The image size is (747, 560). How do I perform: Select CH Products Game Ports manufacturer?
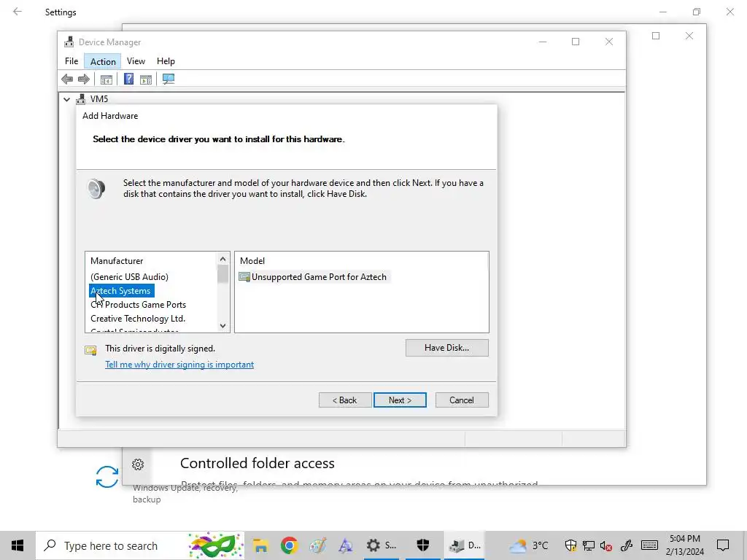[138, 304]
